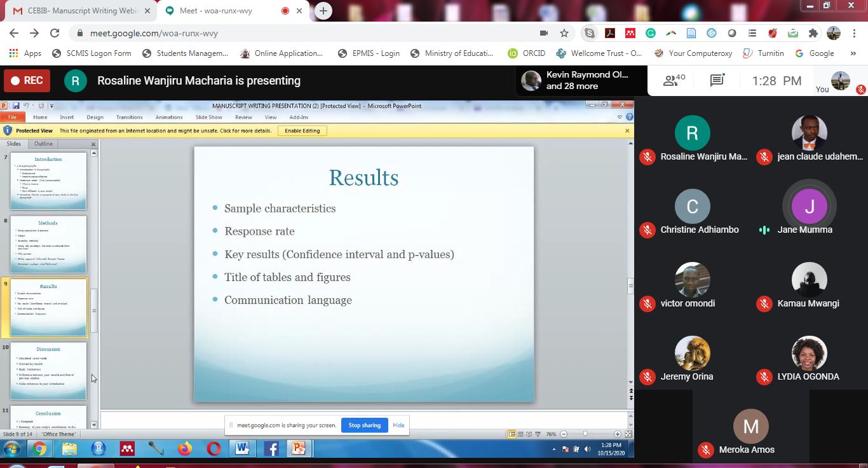Expand the bookmarks bar overflow chevron
This screenshot has height=468, width=868.
[853, 53]
